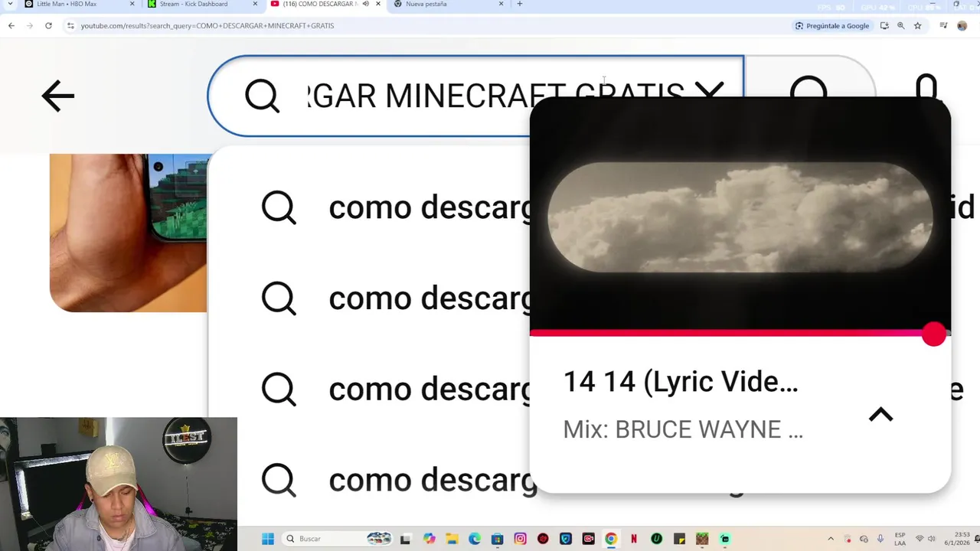View site information icon in address bar

point(70,25)
